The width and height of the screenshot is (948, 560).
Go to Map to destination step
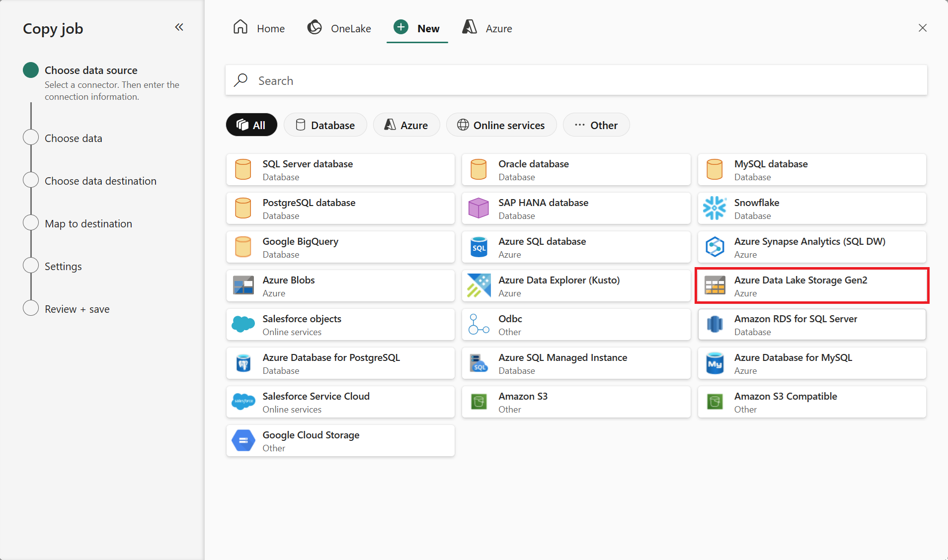click(88, 224)
